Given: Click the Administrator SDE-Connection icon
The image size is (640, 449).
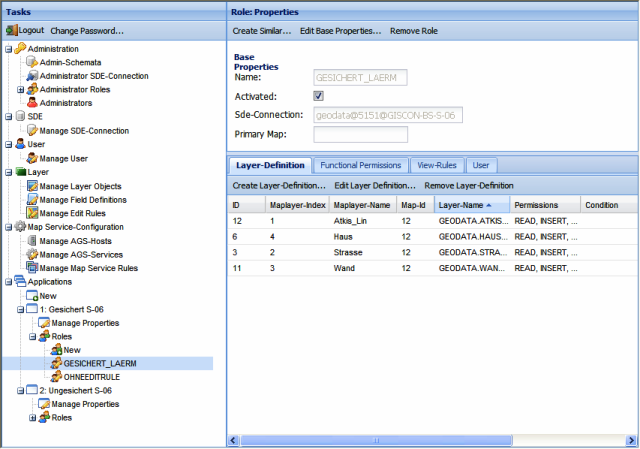Looking at the screenshot, I should (32, 76).
